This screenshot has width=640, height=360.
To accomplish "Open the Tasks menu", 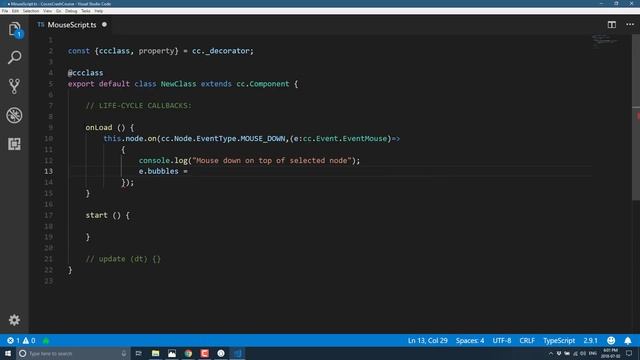I will coord(86,11).
